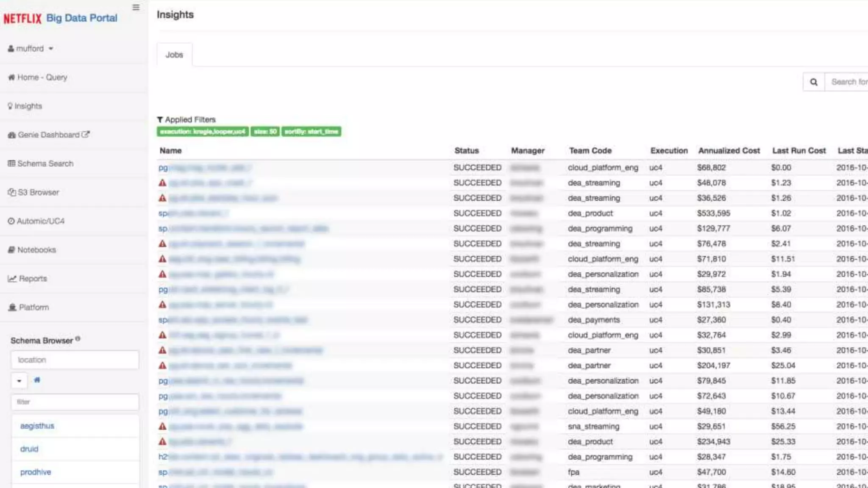Image resolution: width=868 pixels, height=488 pixels.
Task: Remove the execution filter tag
Action: pyautogui.click(x=203, y=132)
